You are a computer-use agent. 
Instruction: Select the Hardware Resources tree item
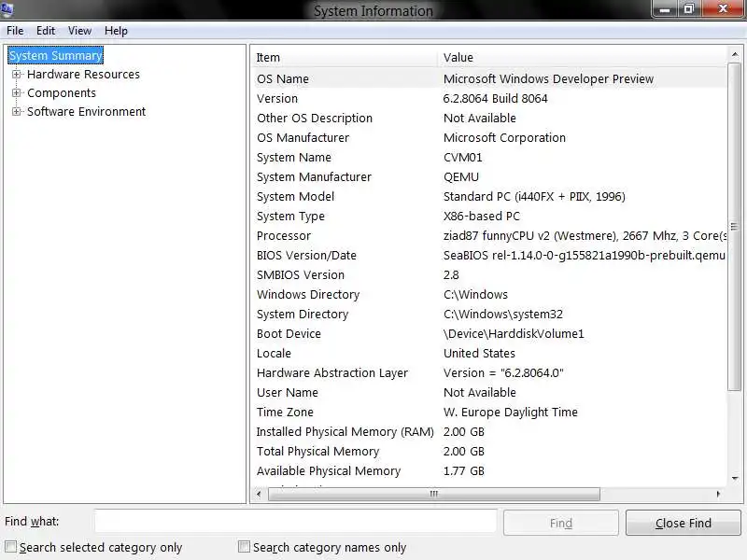click(83, 75)
